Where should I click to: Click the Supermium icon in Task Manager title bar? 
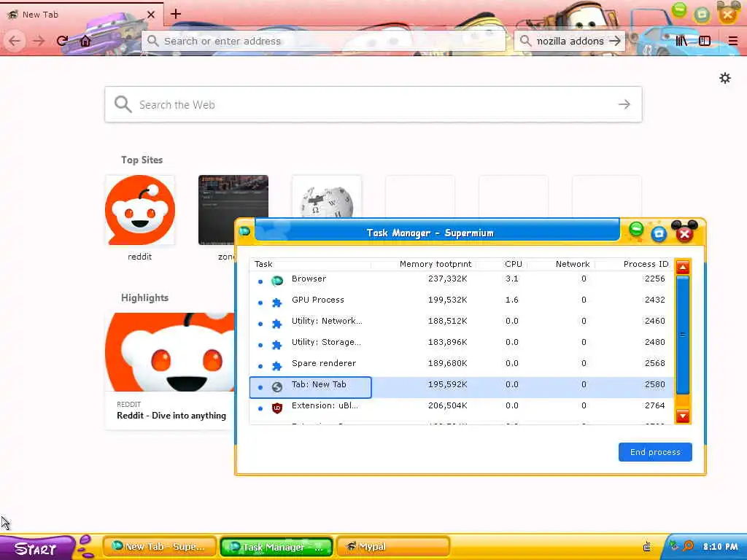pos(245,231)
